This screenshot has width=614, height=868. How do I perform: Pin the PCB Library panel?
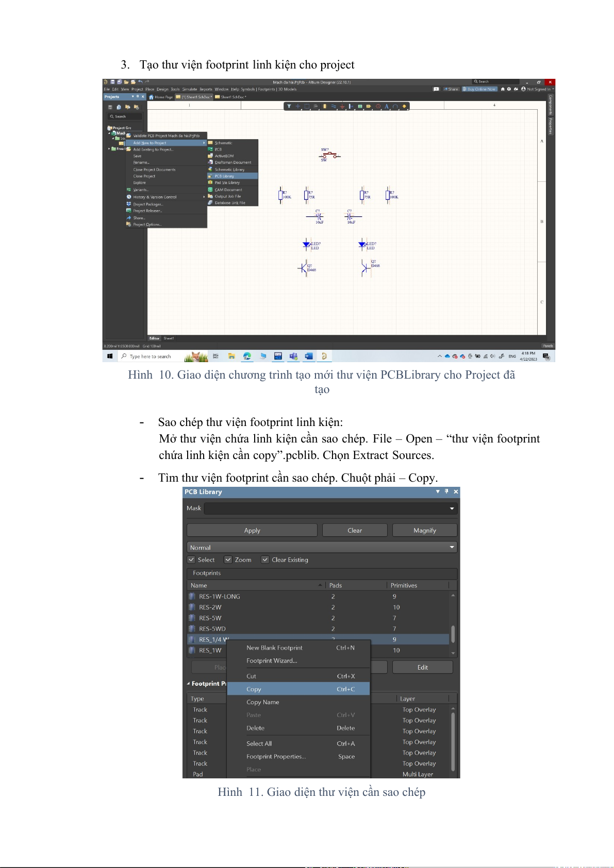coord(446,491)
